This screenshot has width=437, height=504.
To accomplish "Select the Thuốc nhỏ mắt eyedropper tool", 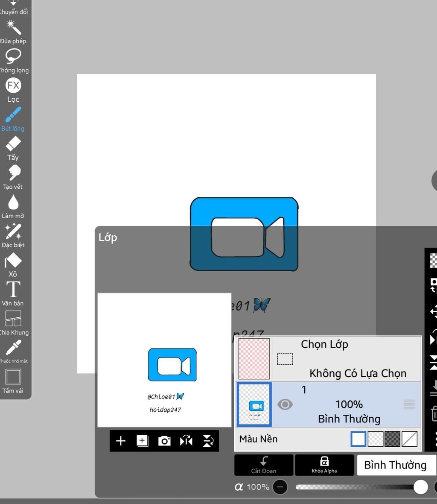I will pos(13,352).
